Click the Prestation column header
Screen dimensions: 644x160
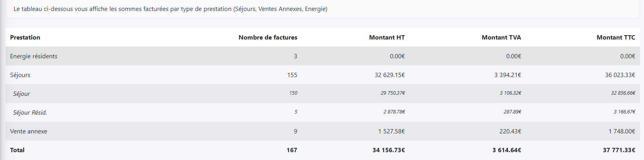point(25,38)
